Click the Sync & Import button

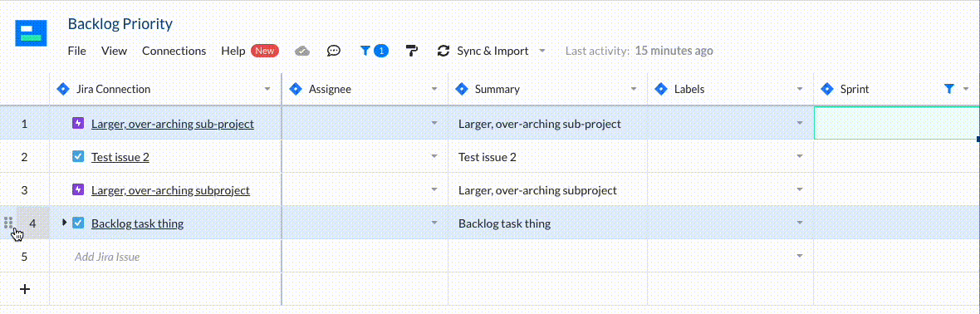(x=492, y=52)
